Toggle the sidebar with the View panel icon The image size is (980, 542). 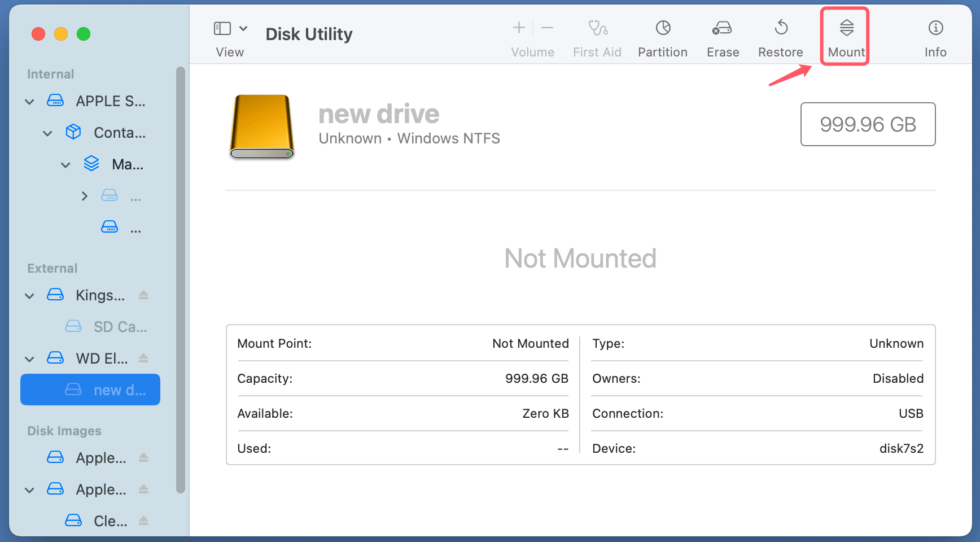point(221,27)
